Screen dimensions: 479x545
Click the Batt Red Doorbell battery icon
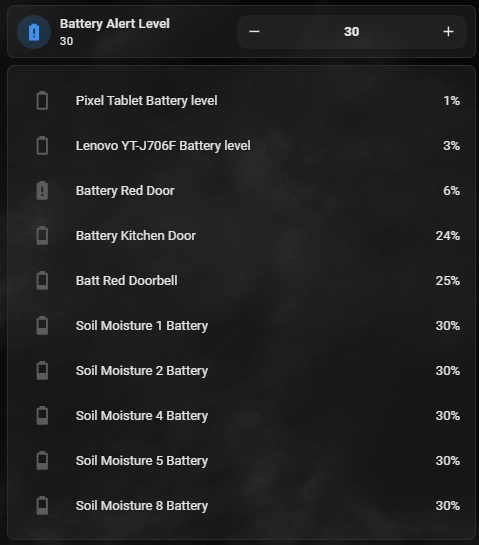(x=42, y=280)
